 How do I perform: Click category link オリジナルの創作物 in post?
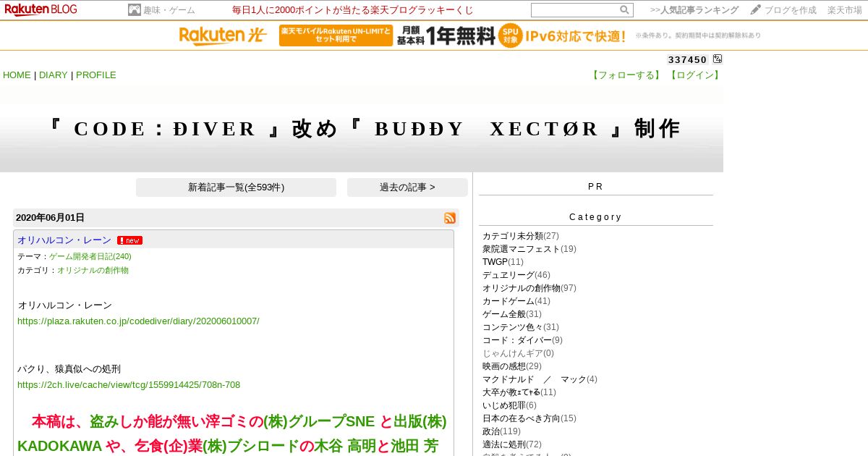pos(93,270)
